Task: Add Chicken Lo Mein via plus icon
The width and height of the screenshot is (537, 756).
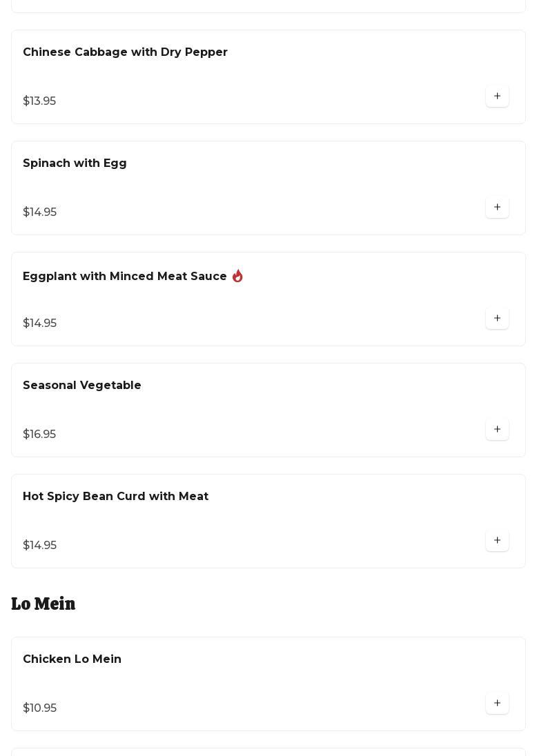Action: (x=497, y=704)
